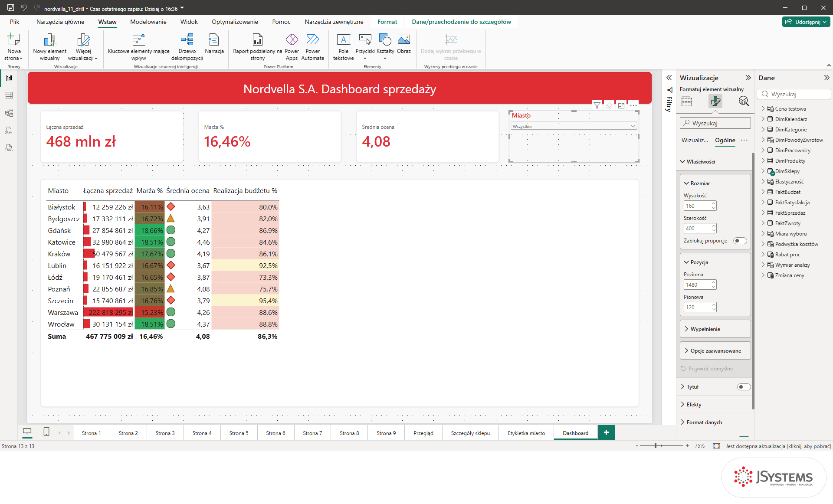833x504 pixels.
Task: Open Kształty shapes menu
Action: point(385,47)
